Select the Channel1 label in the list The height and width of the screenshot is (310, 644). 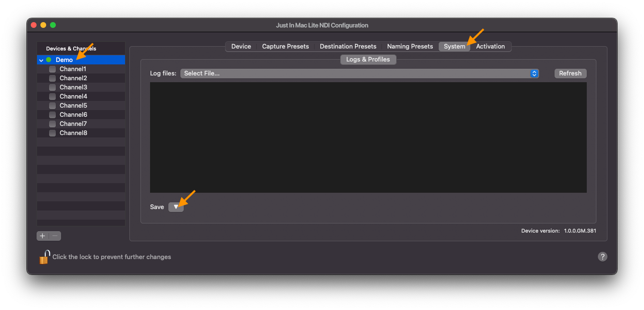click(73, 69)
